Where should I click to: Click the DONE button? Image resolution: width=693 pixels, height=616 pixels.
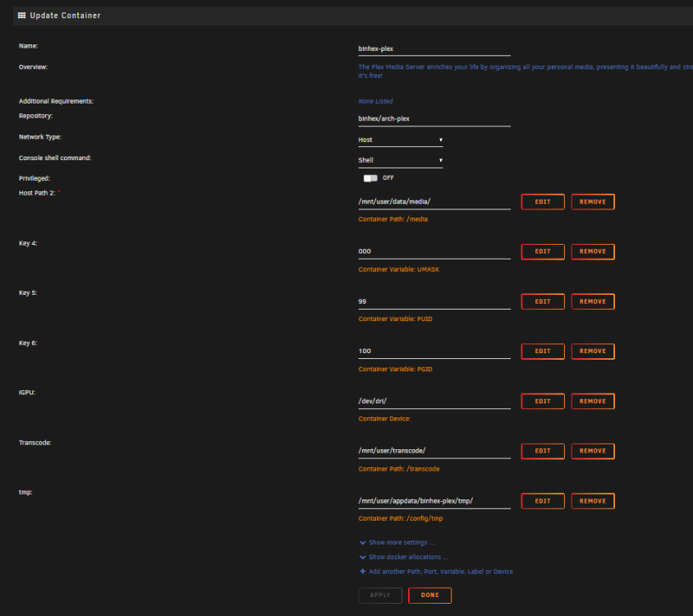429,595
